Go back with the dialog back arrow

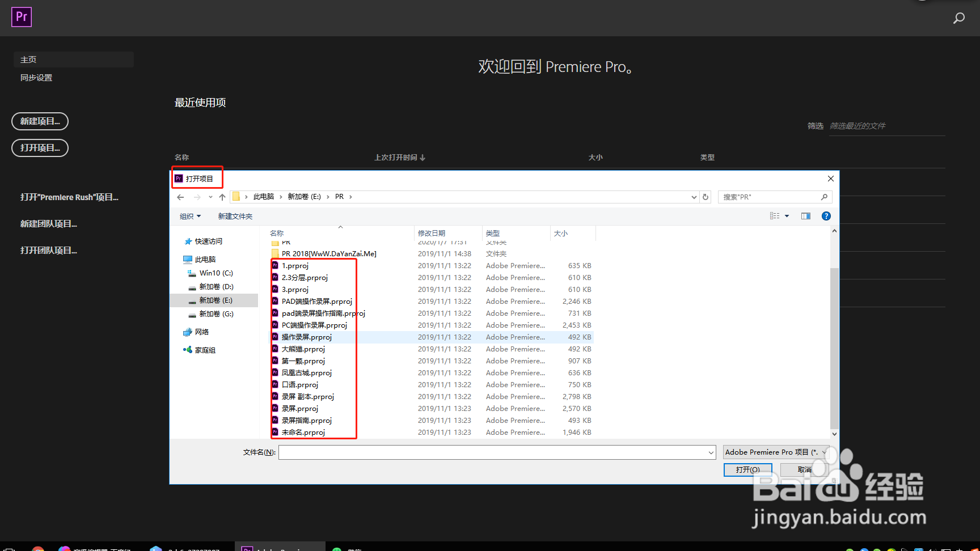[180, 197]
